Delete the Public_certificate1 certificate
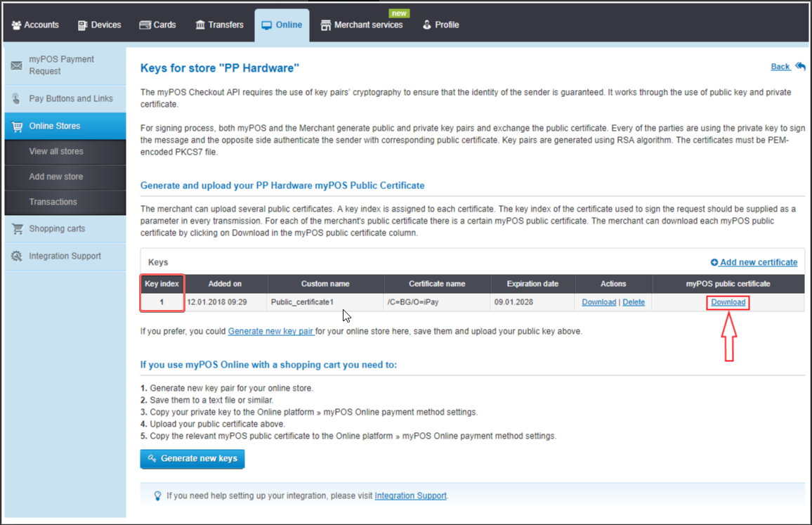 click(x=634, y=302)
